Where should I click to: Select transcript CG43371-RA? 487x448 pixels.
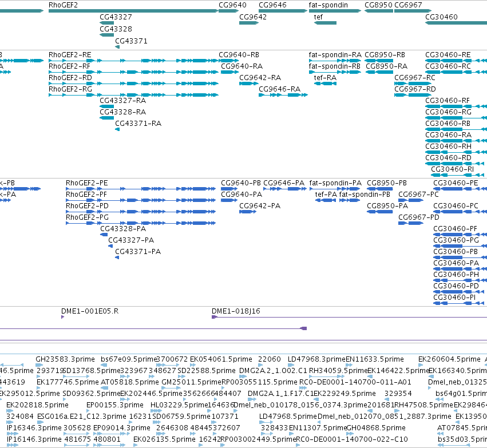[138, 124]
